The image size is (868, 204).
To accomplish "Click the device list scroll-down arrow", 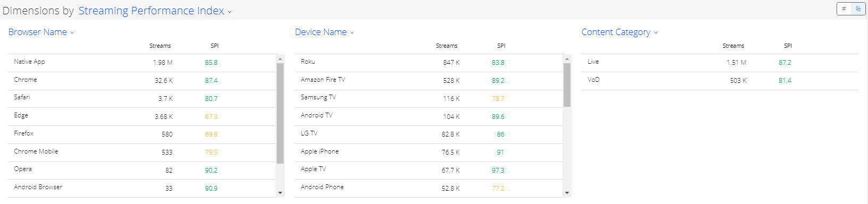I will pos(567,193).
